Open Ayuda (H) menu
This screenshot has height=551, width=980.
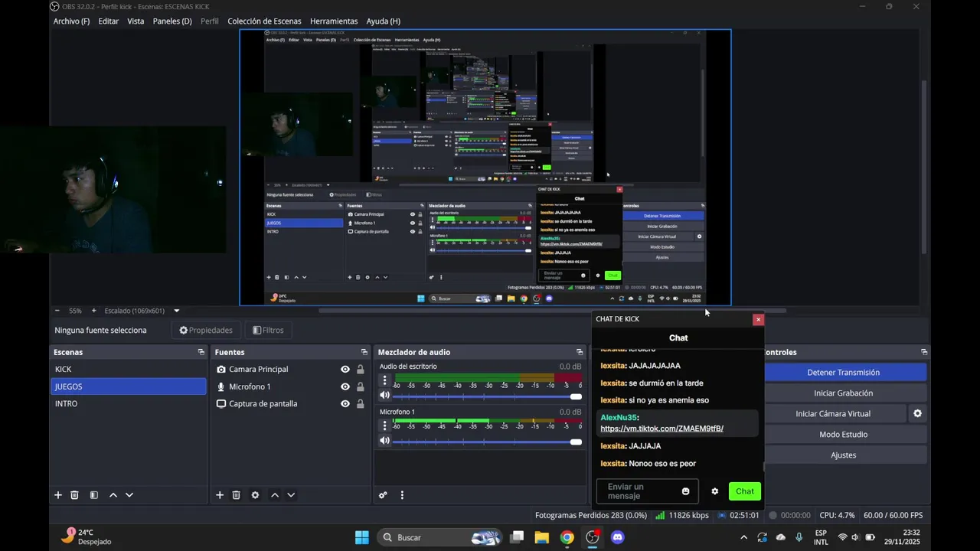[x=383, y=21]
